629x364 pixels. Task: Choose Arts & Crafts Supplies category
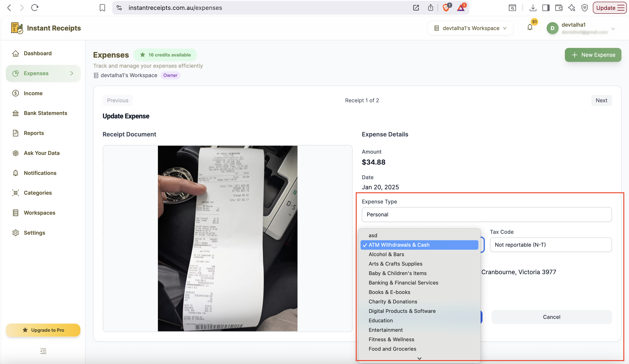(x=419, y=264)
